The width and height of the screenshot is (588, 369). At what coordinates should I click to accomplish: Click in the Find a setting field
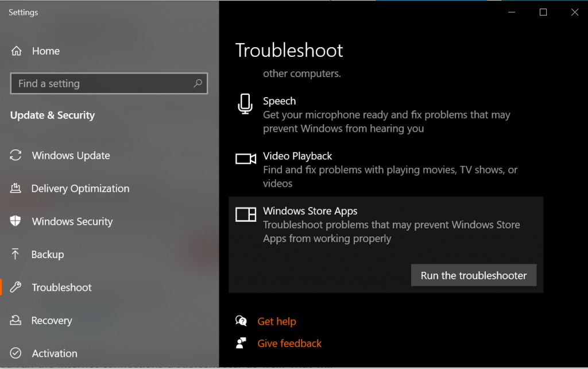[x=109, y=83]
